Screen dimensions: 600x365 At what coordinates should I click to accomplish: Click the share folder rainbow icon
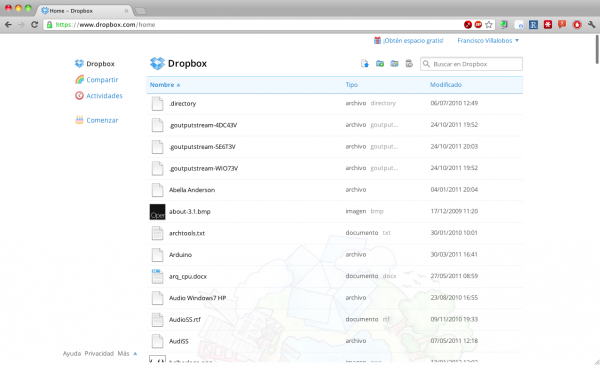click(x=395, y=64)
